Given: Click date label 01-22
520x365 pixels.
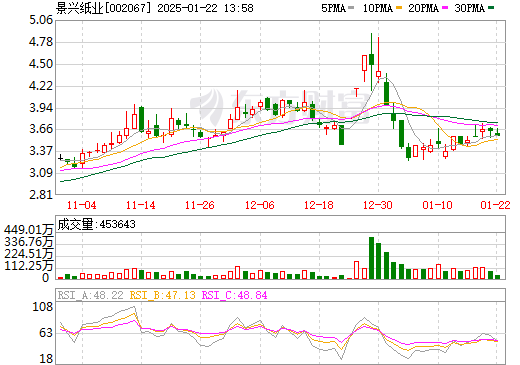Looking at the screenshot, I should coord(495,205).
